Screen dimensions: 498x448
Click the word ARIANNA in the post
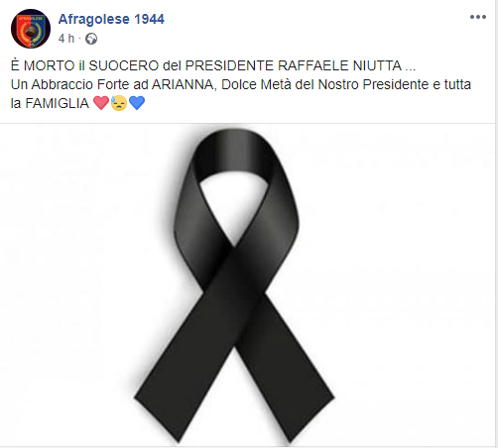pos(184,84)
